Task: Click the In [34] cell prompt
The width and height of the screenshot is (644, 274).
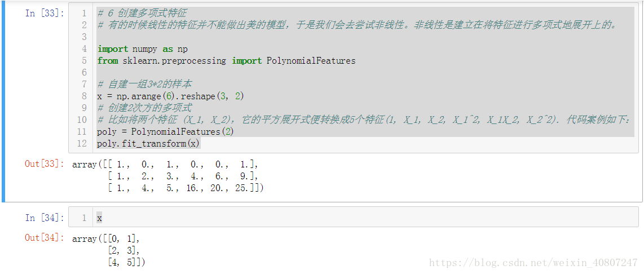Action: (x=45, y=218)
